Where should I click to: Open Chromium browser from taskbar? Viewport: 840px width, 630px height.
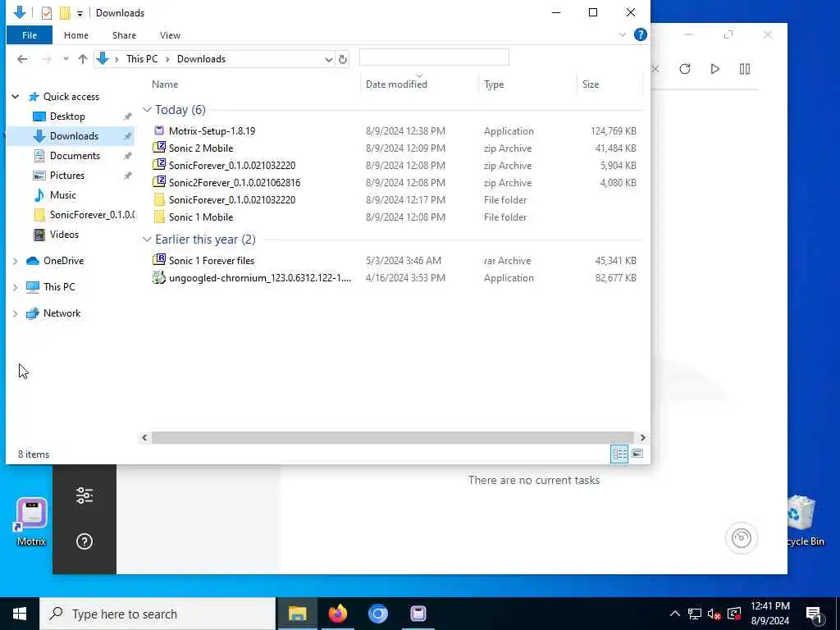point(377,614)
